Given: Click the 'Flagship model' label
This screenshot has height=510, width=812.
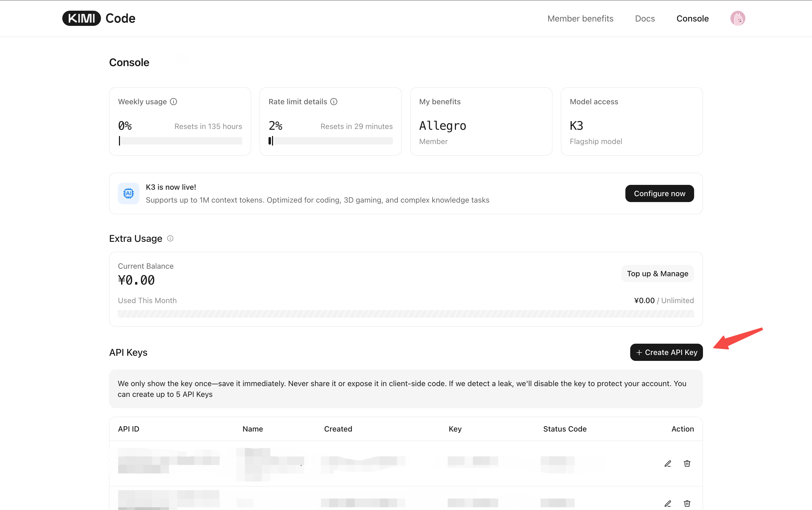Looking at the screenshot, I should point(596,142).
